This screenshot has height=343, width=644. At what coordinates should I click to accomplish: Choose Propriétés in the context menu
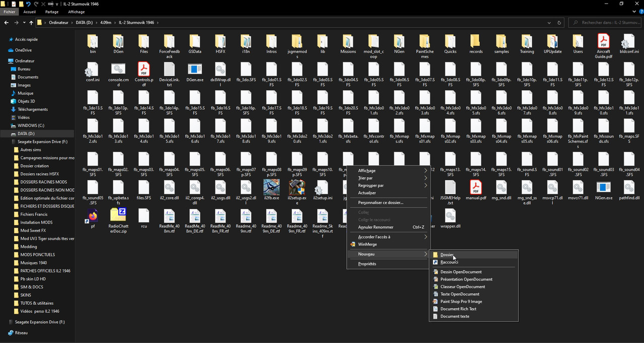coord(388,264)
